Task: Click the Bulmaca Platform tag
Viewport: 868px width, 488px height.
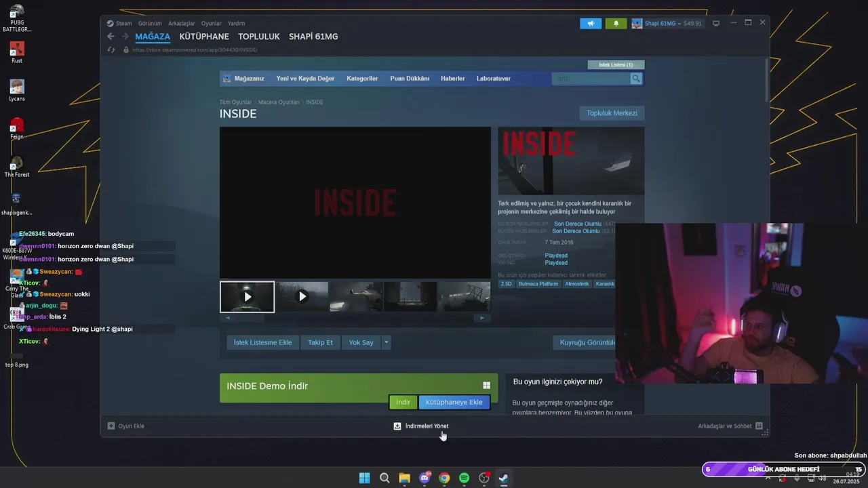Action: click(x=538, y=284)
